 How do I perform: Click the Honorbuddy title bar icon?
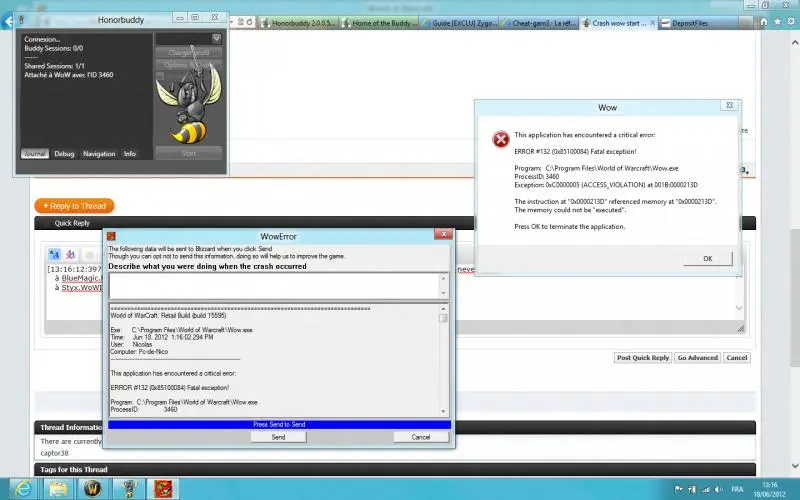tap(21, 19)
